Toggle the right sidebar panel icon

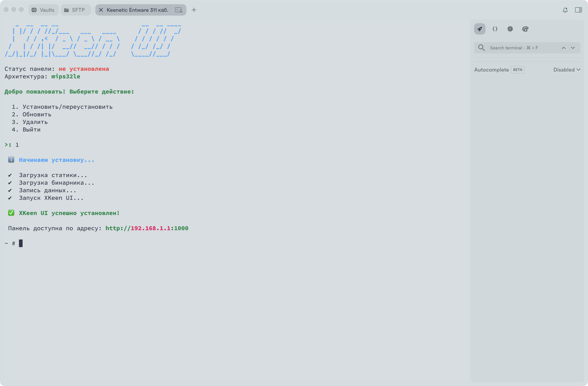click(x=578, y=10)
